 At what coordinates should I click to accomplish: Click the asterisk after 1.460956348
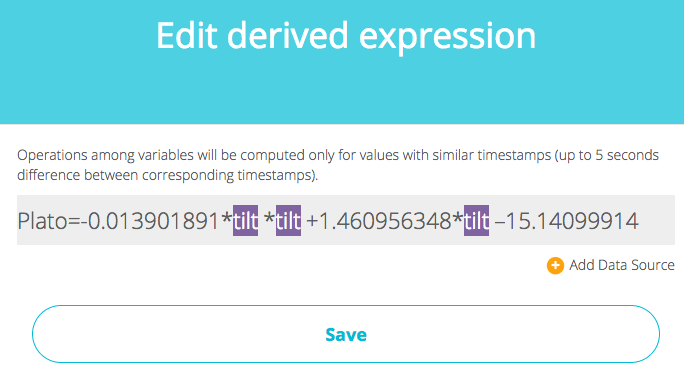click(457, 219)
